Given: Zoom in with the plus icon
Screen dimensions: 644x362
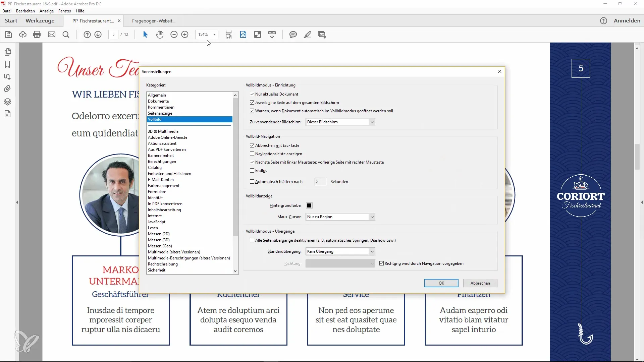Looking at the screenshot, I should tap(185, 35).
